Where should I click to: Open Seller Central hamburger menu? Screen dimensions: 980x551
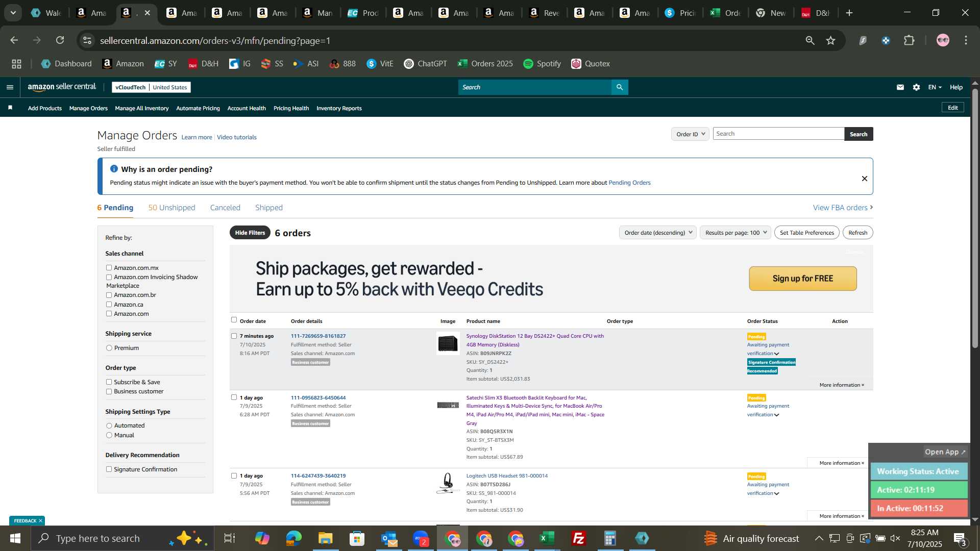[10, 87]
